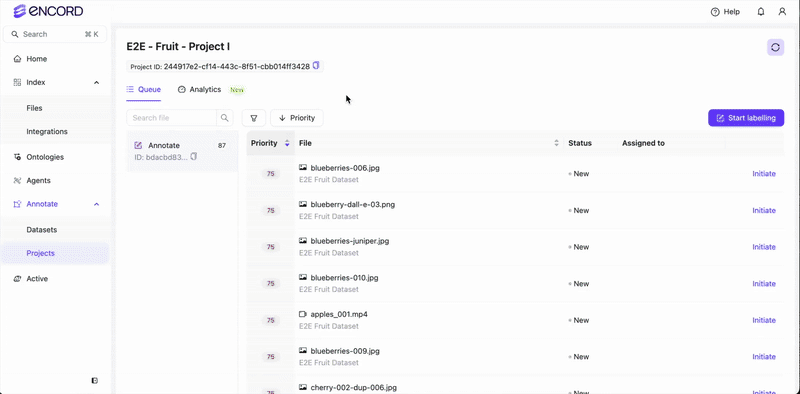Screen dimensions: 800x394
Task: Focus the Search file input field
Action: point(171,118)
